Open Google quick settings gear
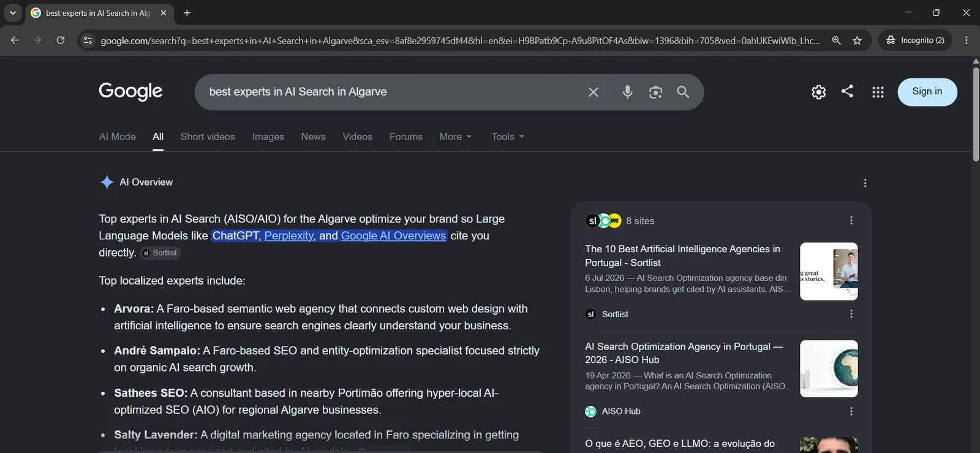Screen dimensions: 980x453 tap(818, 92)
